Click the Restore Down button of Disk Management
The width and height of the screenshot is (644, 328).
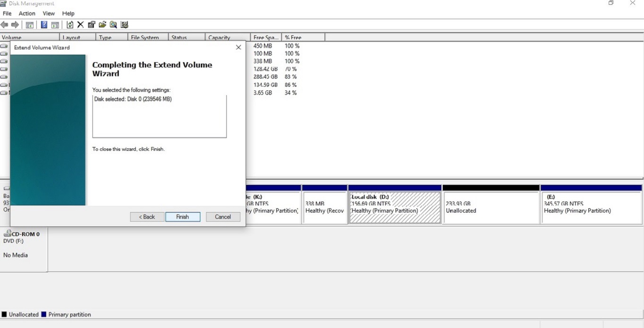(611, 3)
